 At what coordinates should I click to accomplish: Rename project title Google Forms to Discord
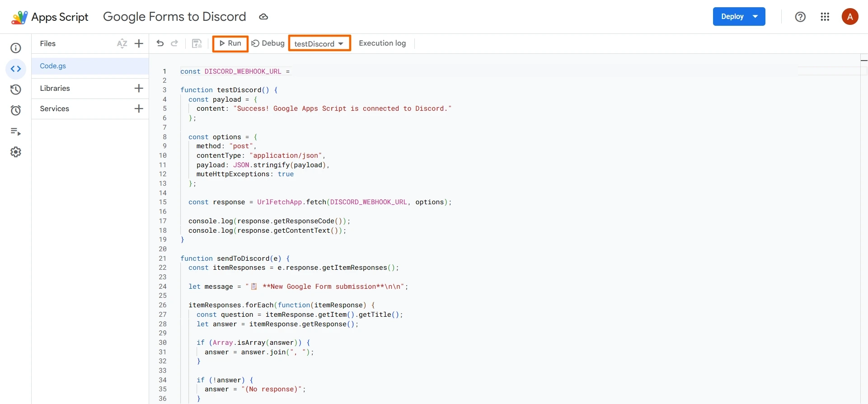point(174,17)
